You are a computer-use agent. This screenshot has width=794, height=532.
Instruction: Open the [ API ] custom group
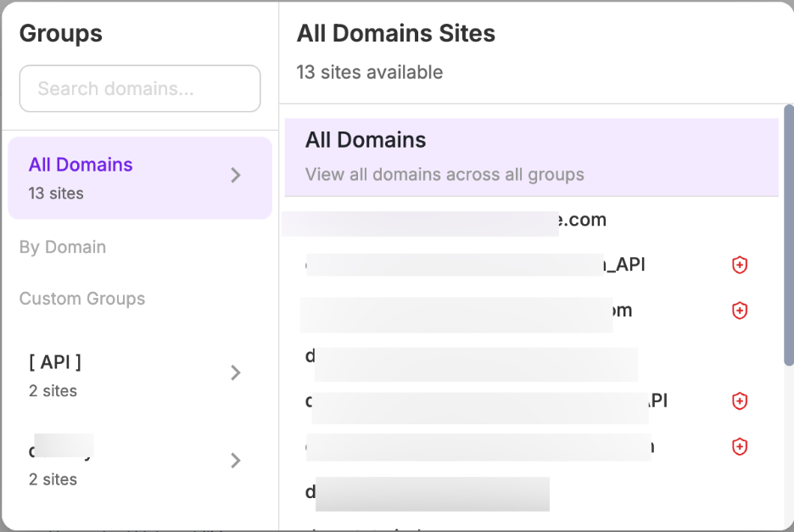(x=127, y=375)
